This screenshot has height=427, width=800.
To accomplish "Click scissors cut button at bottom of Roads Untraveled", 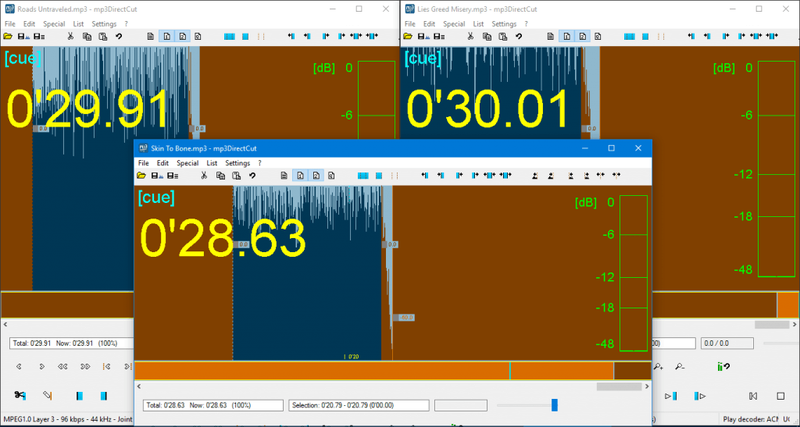I will pyautogui.click(x=20, y=395).
